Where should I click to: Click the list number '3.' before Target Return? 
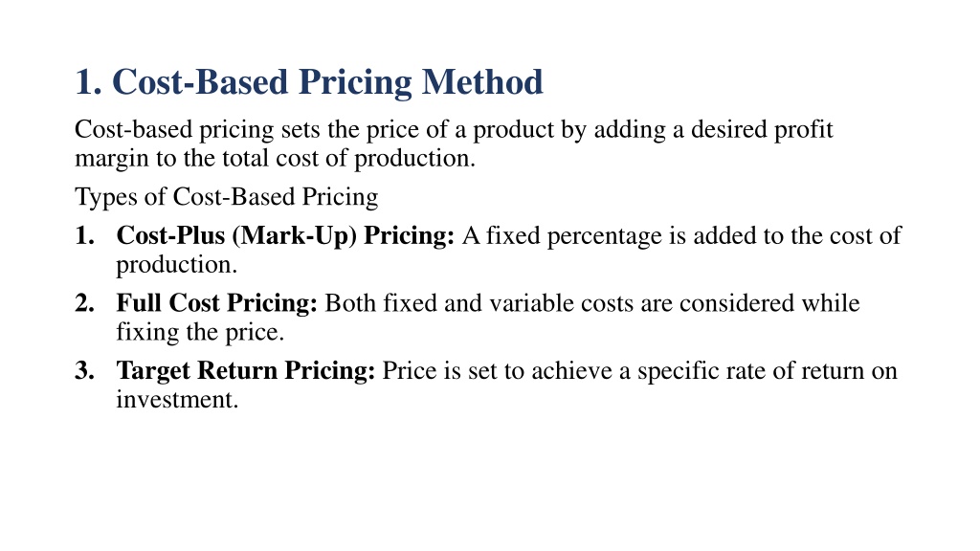[x=84, y=370]
